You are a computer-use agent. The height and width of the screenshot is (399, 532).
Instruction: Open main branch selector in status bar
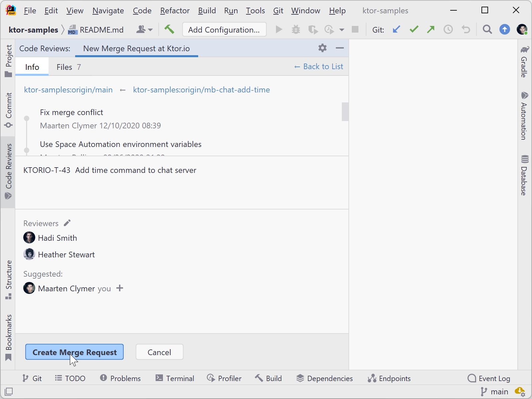pos(494,392)
